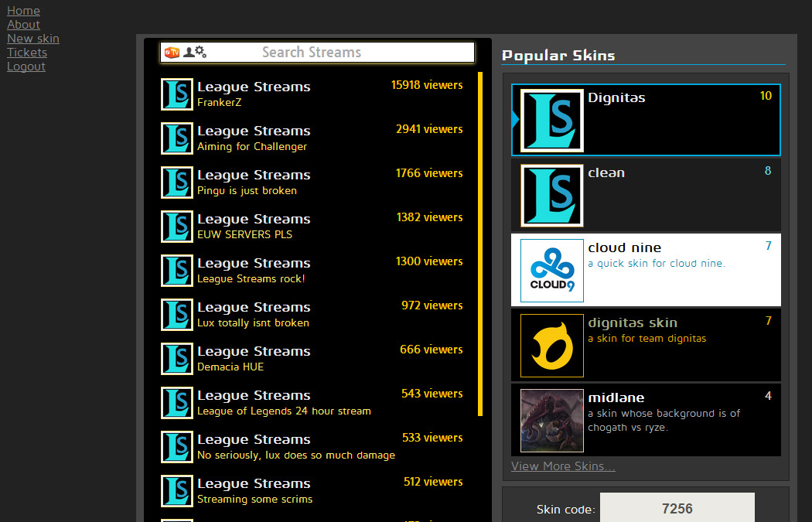This screenshot has height=522, width=812.
Task: Click the LS logo of the clean skin
Action: pos(551,196)
